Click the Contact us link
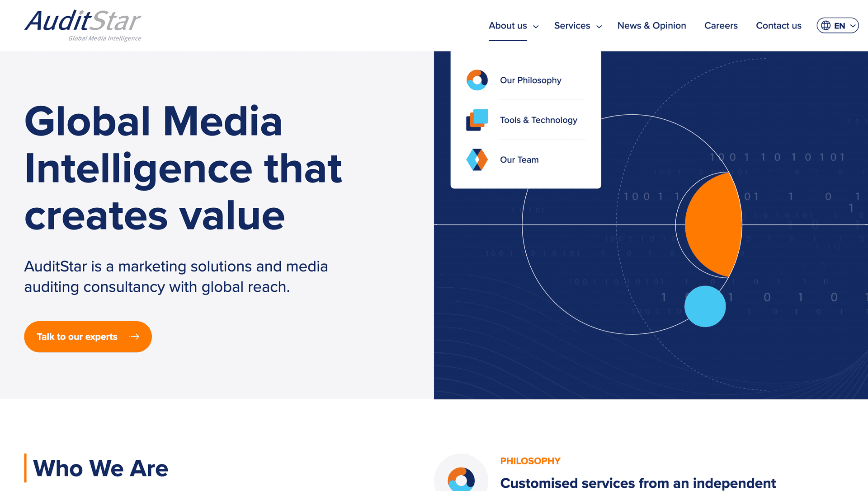This screenshot has width=868, height=491. pos(778,26)
